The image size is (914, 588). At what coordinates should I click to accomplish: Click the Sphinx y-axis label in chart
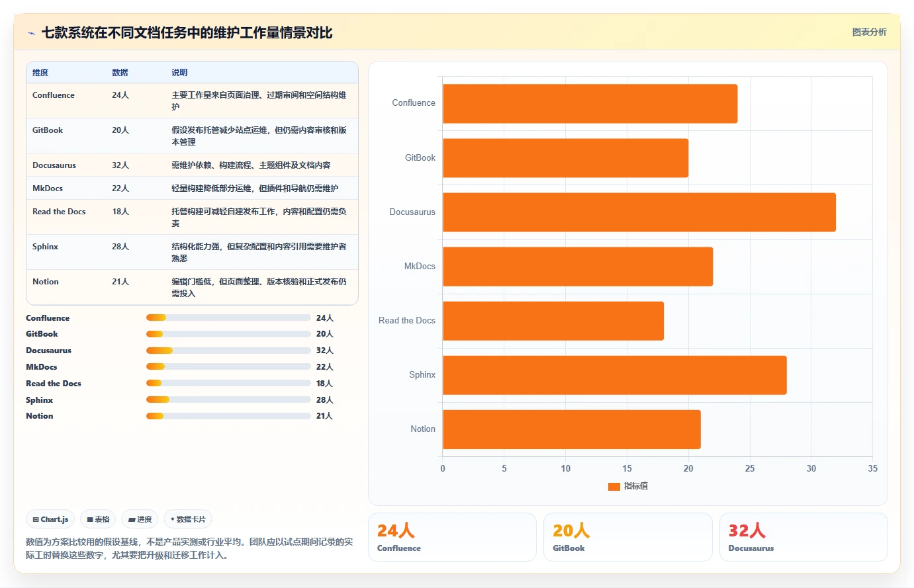point(422,375)
